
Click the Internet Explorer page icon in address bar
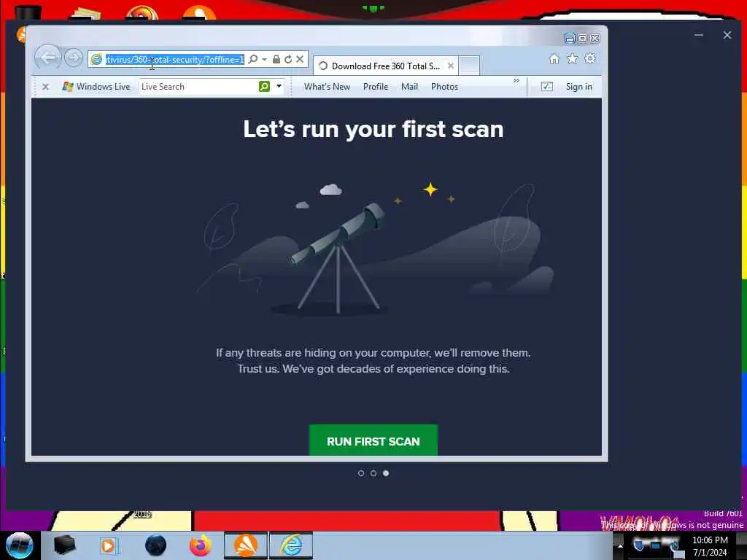coord(97,59)
